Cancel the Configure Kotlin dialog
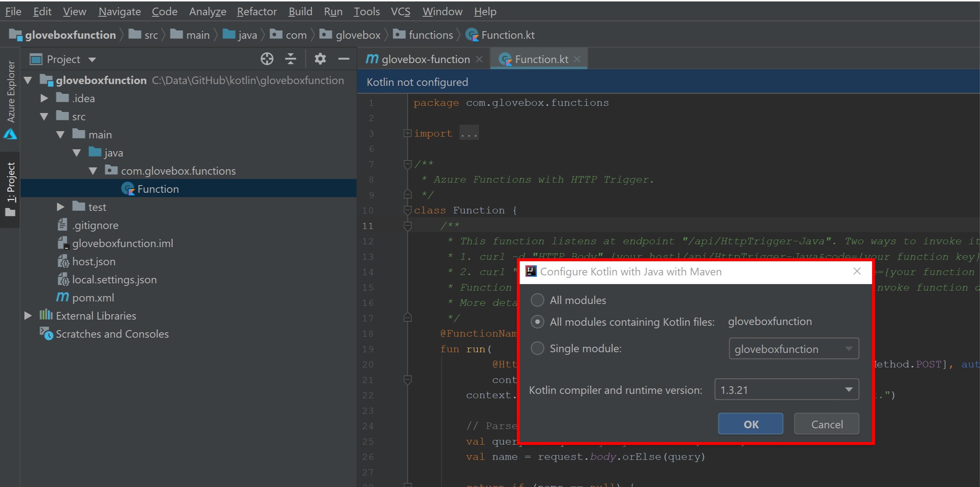Image resolution: width=980 pixels, height=487 pixels. click(826, 424)
